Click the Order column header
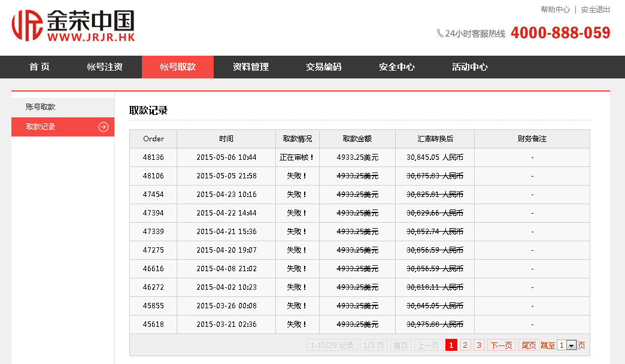The height and width of the screenshot is (364, 625). tap(153, 139)
